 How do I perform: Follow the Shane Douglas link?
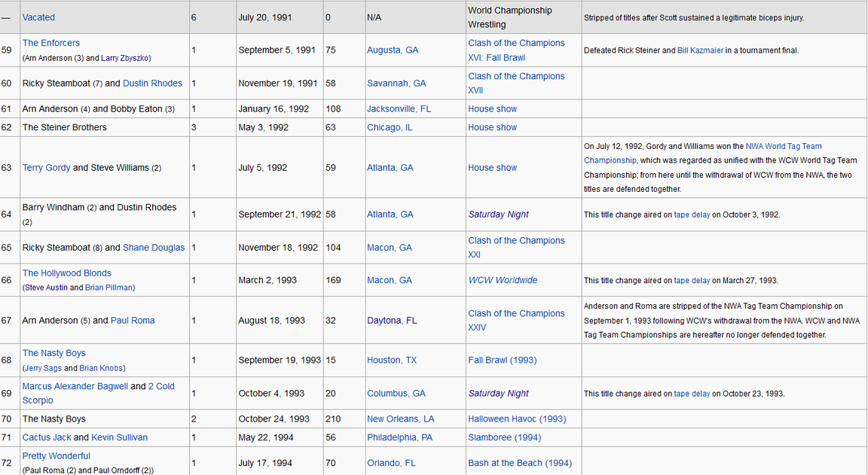click(154, 247)
